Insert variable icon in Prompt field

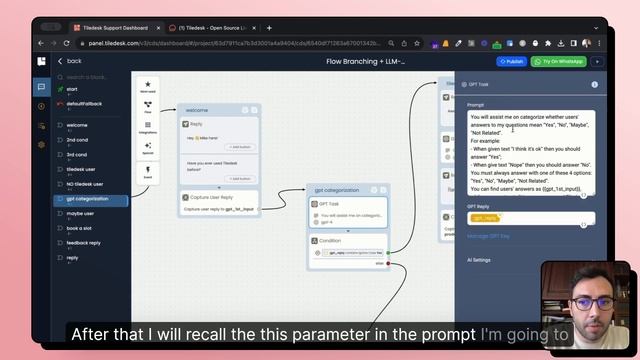[584, 196]
